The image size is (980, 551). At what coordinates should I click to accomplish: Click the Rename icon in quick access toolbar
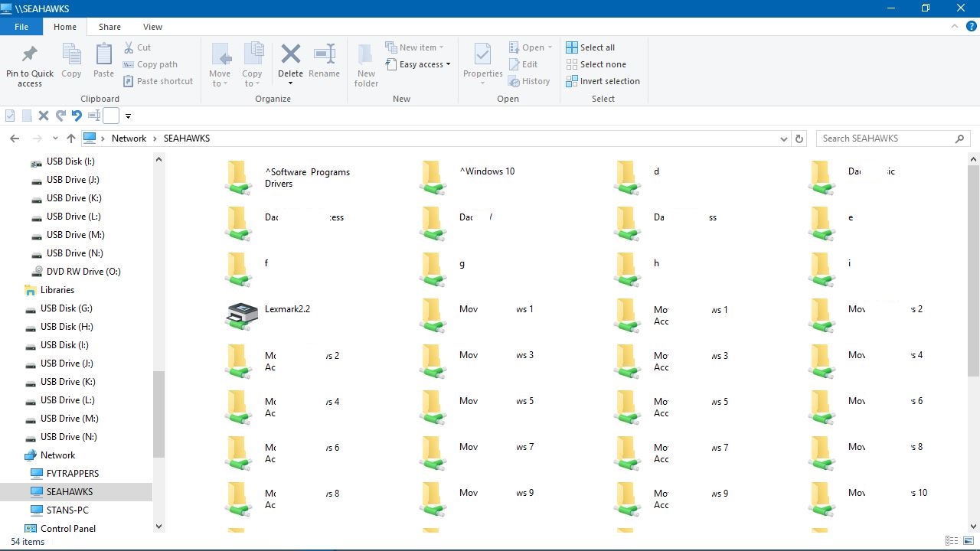(x=94, y=116)
